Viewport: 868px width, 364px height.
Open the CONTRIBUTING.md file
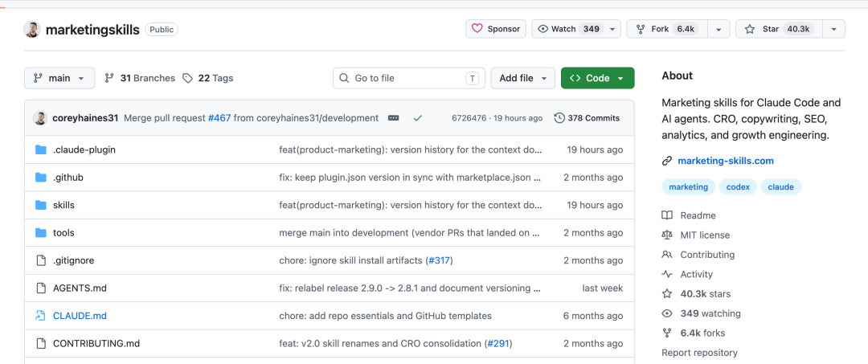tap(96, 344)
